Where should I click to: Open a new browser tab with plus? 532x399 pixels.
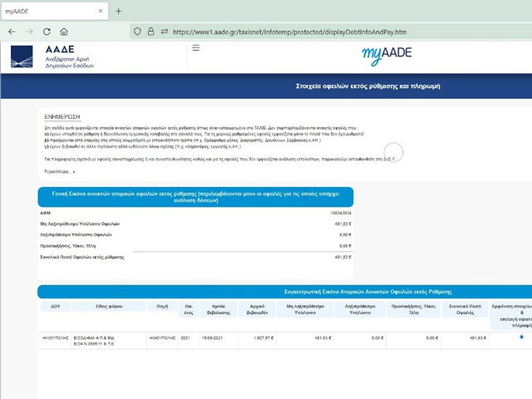coord(118,11)
